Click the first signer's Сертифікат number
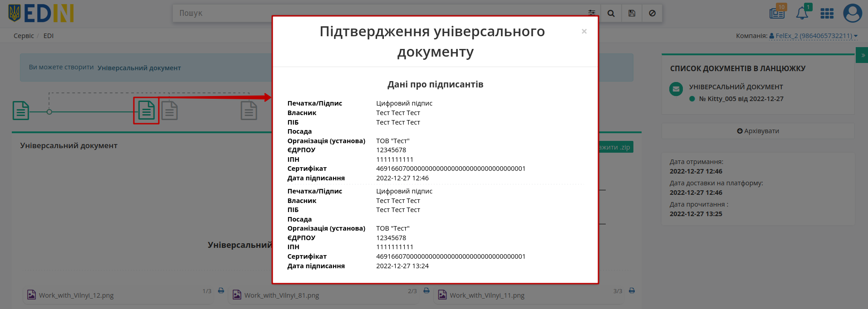This screenshot has height=309, width=868. 451,169
